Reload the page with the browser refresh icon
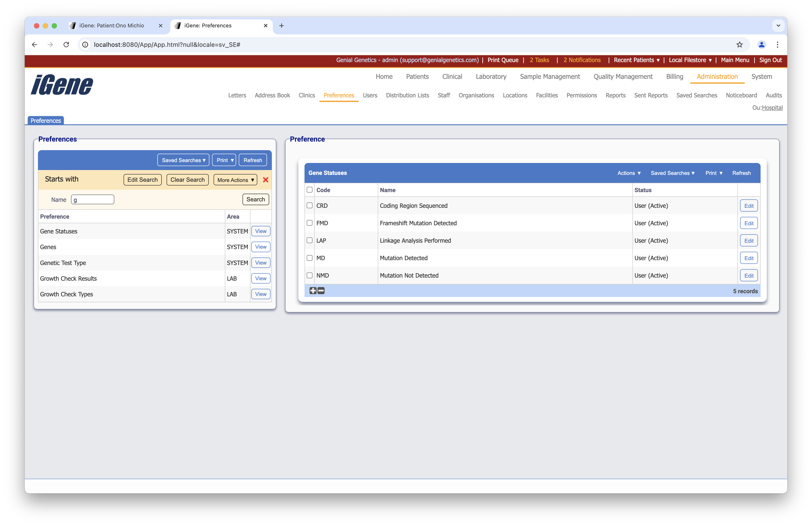 point(66,44)
